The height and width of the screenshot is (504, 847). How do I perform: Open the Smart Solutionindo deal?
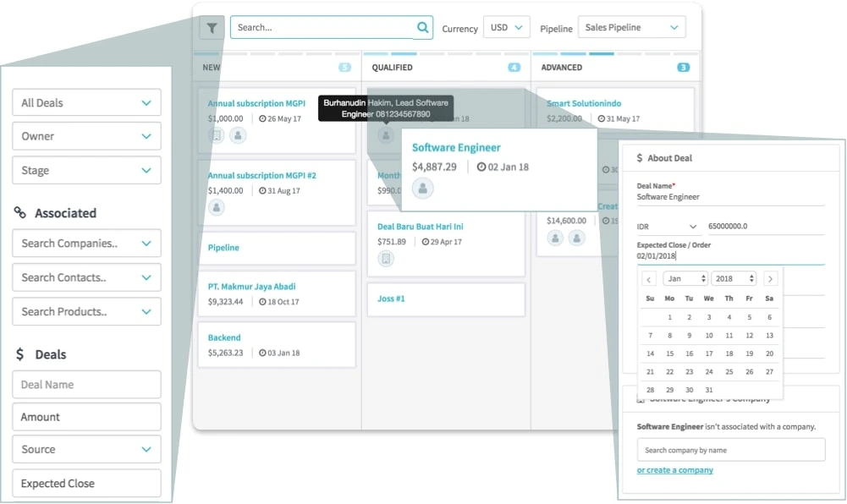(x=584, y=103)
